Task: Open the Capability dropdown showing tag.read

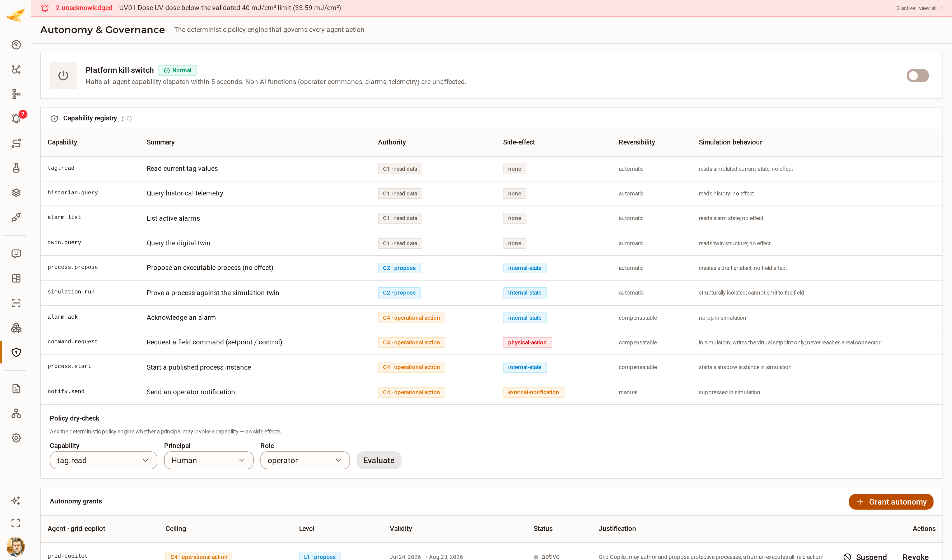Action: point(104,460)
